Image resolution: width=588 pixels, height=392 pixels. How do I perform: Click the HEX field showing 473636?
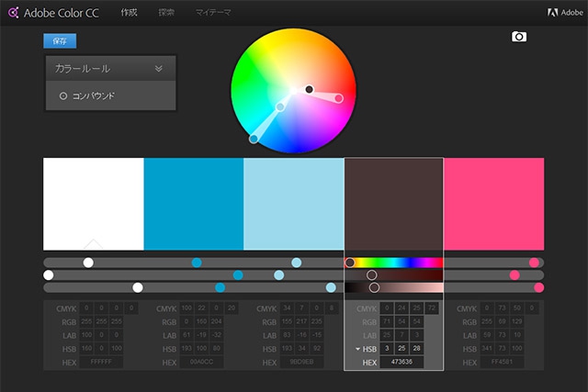(x=401, y=362)
